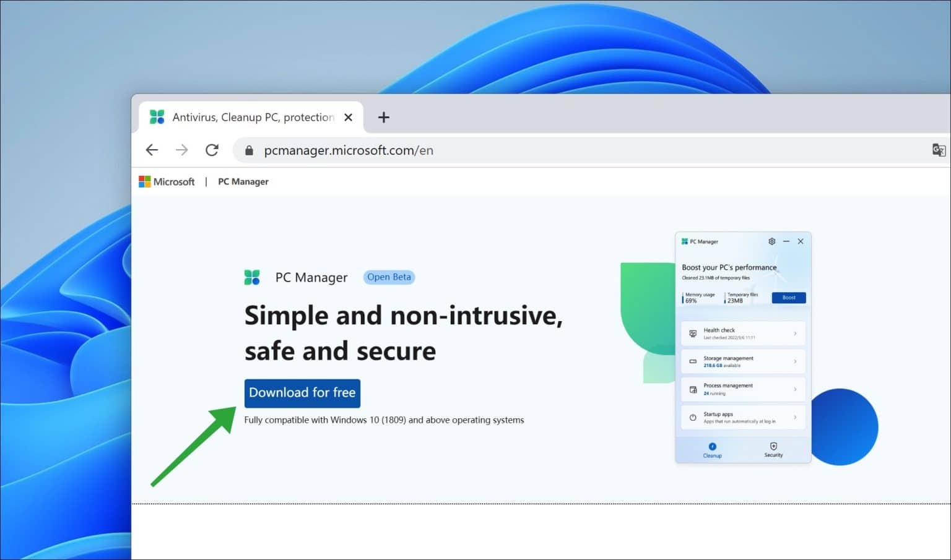
Task: Switch to the Security tab in PC Manager
Action: tap(773, 449)
